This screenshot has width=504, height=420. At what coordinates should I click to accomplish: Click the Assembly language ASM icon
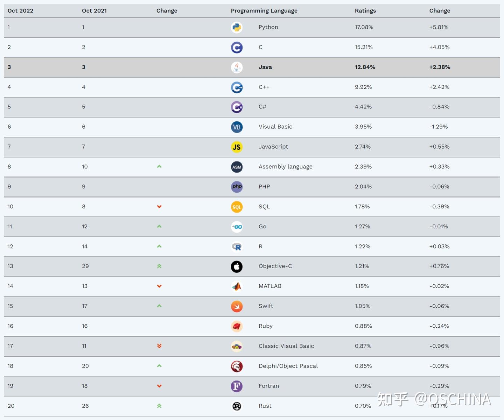237,167
